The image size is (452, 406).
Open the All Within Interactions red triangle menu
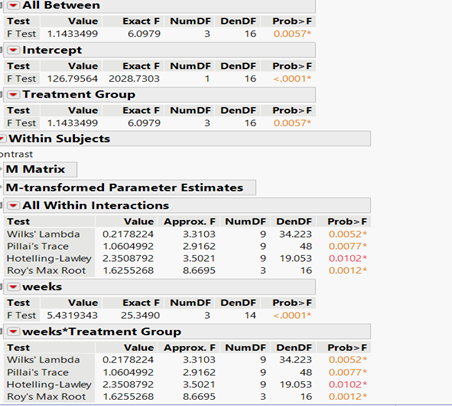click(13, 206)
